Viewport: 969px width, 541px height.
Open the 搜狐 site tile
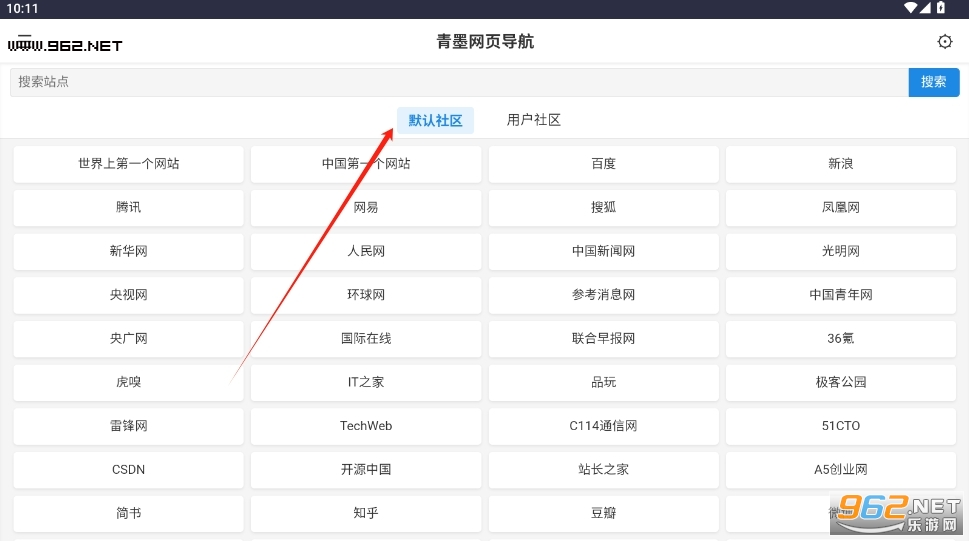pos(603,208)
